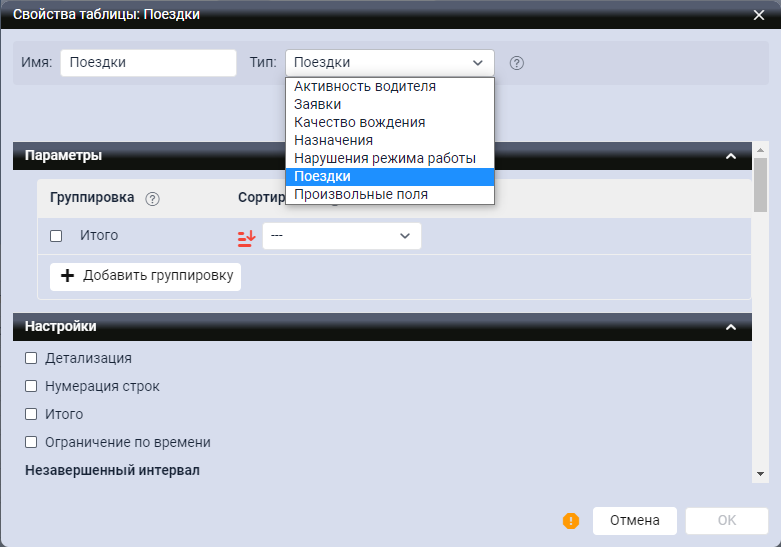781x547 pixels.
Task: Select Произвольные поля option
Action: pos(361,194)
